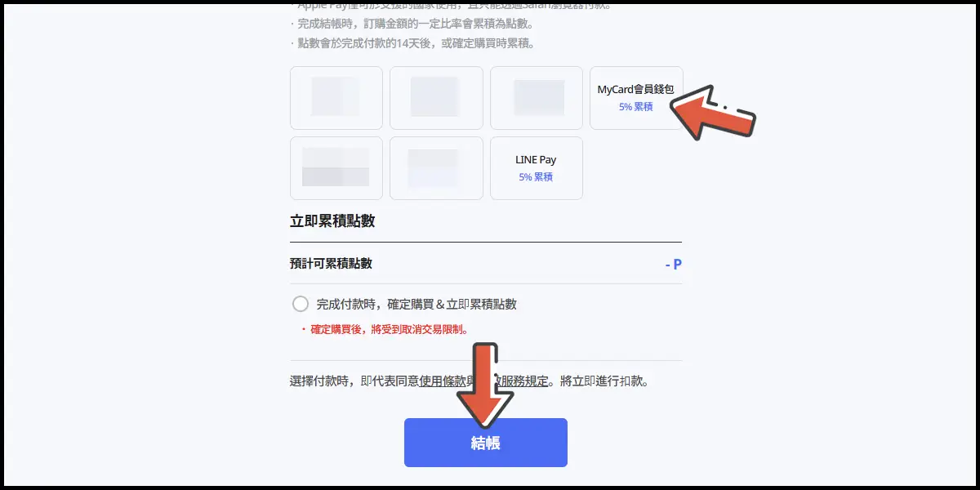
Task: Open the 使用條款 terms link
Action: 443,381
